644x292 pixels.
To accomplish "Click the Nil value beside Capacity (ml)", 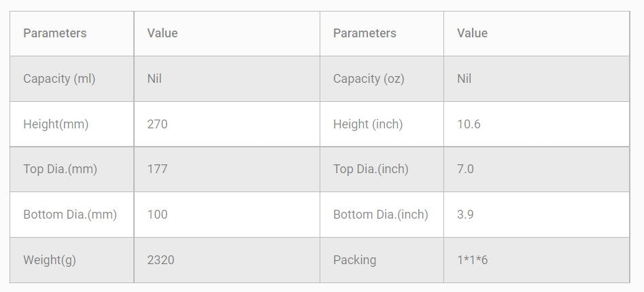I will (154, 79).
